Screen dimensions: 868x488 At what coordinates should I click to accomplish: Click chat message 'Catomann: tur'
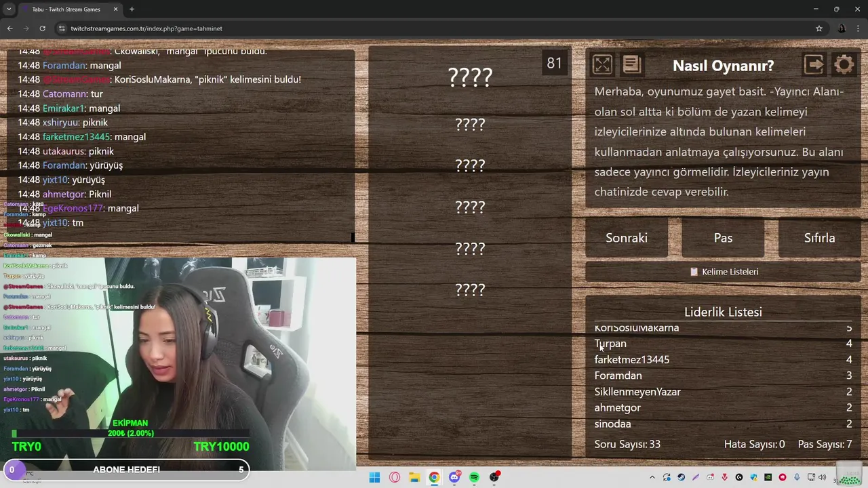(60, 94)
